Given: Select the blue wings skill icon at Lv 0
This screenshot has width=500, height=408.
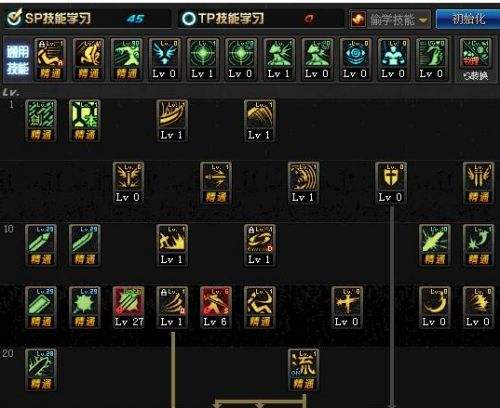Looking at the screenshot, I should point(164,59).
